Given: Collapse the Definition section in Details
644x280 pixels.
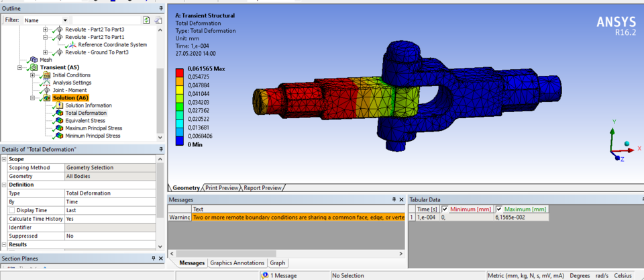Looking at the screenshot, I should (x=4, y=185).
